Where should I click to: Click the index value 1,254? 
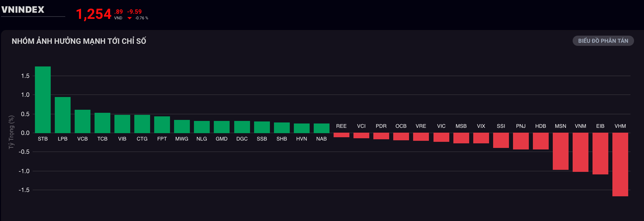click(x=94, y=14)
